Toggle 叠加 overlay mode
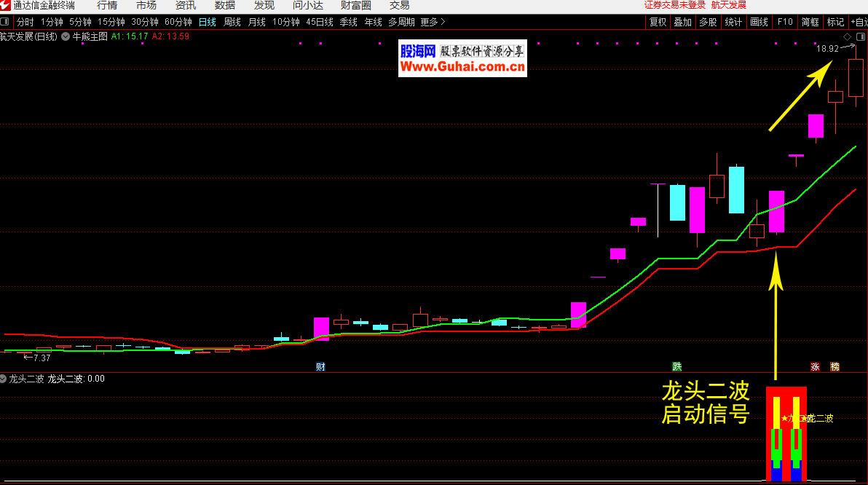 click(x=682, y=22)
